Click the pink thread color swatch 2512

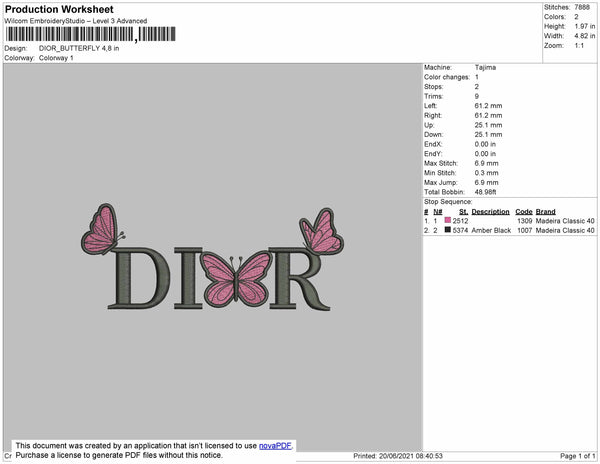point(448,220)
